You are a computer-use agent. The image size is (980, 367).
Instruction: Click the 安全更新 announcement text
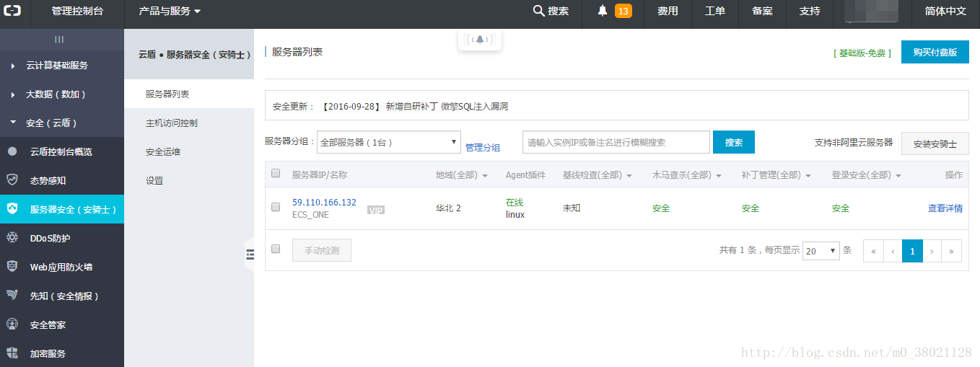click(x=390, y=106)
